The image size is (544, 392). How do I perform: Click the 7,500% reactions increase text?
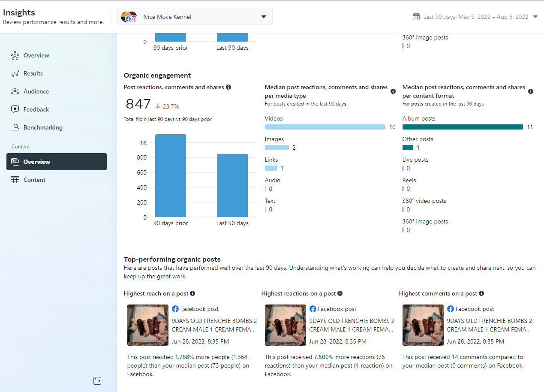click(x=324, y=357)
